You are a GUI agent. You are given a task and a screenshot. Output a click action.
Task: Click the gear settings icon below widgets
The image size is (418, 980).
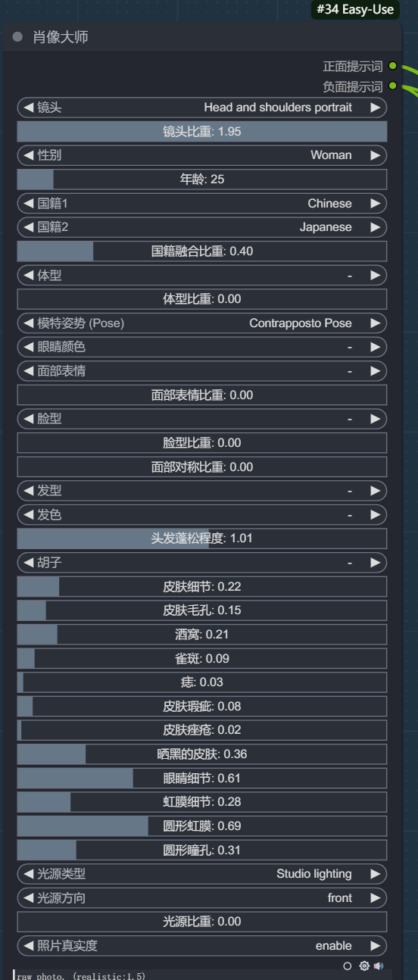pos(364,966)
